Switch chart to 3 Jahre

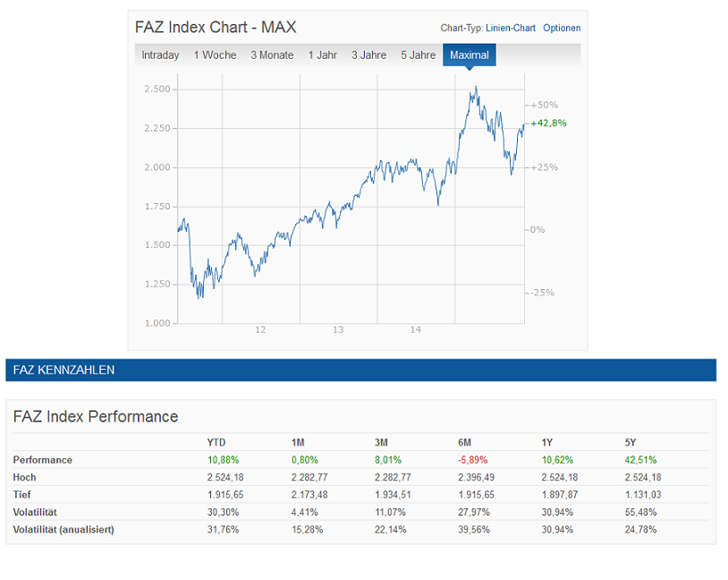point(368,55)
